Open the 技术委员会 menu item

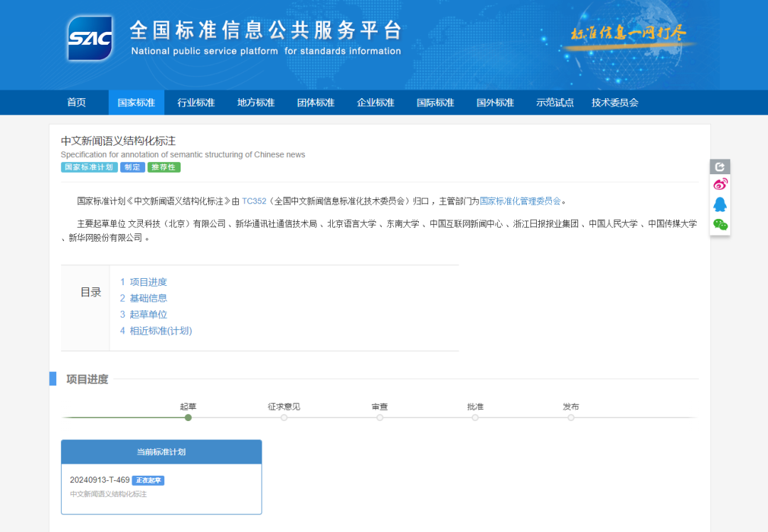(x=614, y=102)
